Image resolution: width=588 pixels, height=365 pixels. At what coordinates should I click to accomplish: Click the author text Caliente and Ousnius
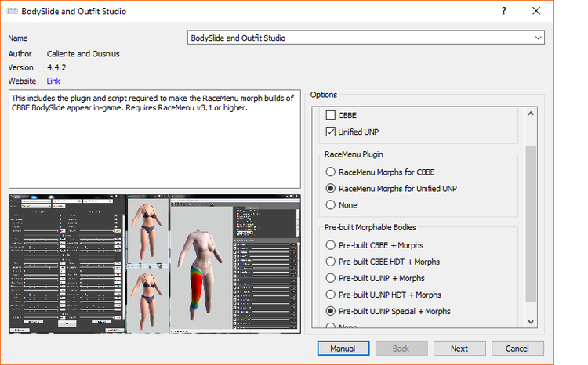pyautogui.click(x=83, y=54)
